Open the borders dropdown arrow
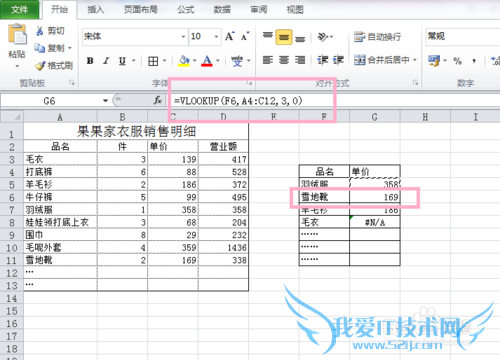The height and width of the screenshot is (360, 500). [x=164, y=61]
